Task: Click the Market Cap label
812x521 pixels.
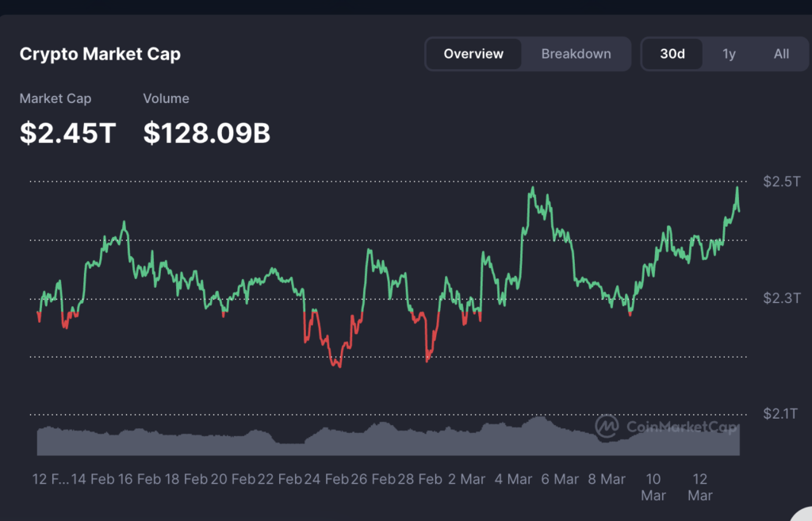Action: tap(55, 98)
